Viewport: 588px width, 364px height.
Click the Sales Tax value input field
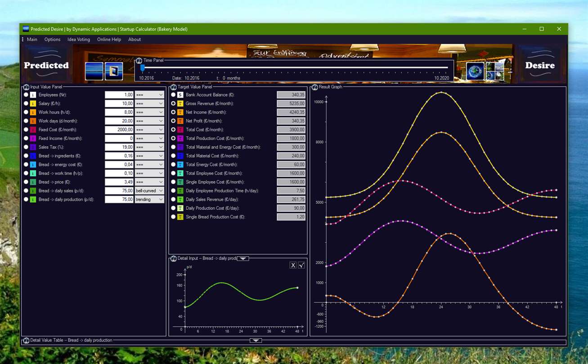point(119,147)
